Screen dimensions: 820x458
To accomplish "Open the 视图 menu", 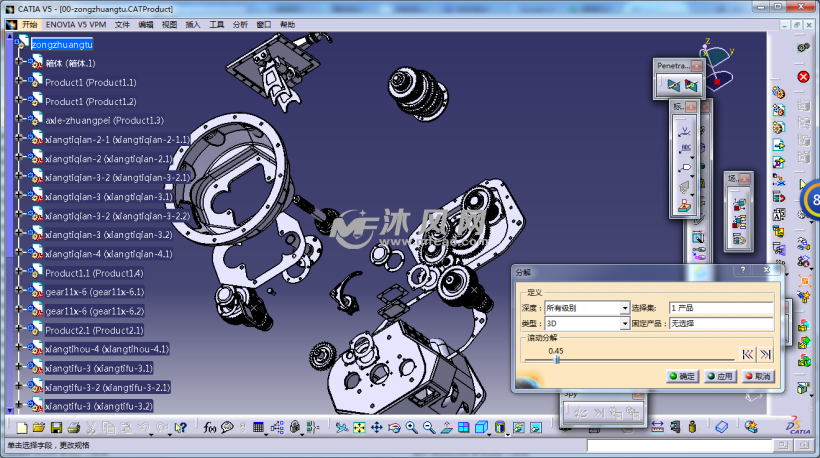I will [169, 25].
